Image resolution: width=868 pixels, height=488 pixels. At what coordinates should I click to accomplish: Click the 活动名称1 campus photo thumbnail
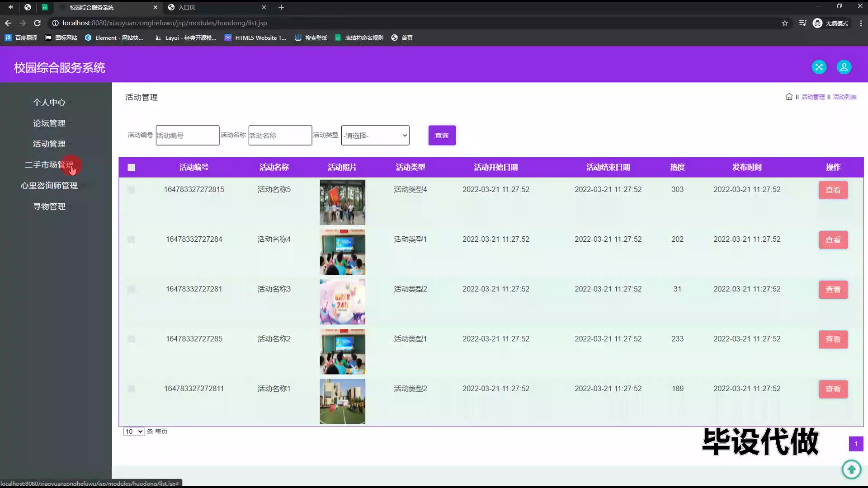click(342, 401)
